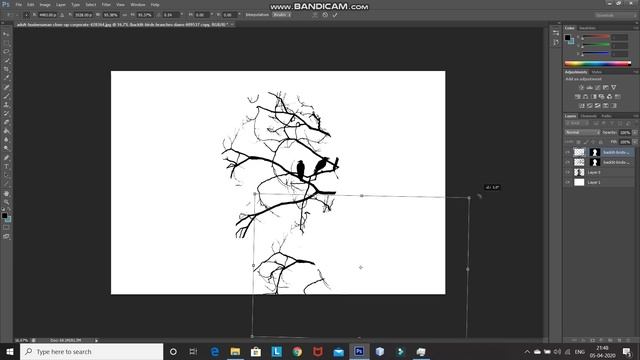This screenshot has height=360, width=640.
Task: Toggle visibility of Layer 1
Action: (567, 182)
